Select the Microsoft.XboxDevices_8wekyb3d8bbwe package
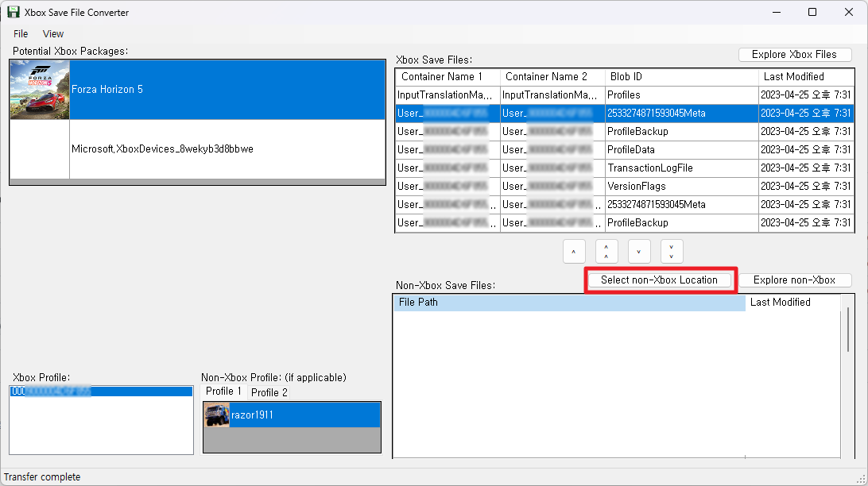 (x=197, y=149)
